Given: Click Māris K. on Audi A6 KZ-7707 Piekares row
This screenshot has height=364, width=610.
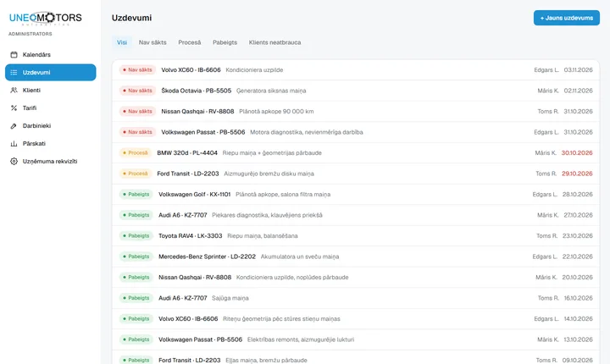Looking at the screenshot, I should pos(548,215).
